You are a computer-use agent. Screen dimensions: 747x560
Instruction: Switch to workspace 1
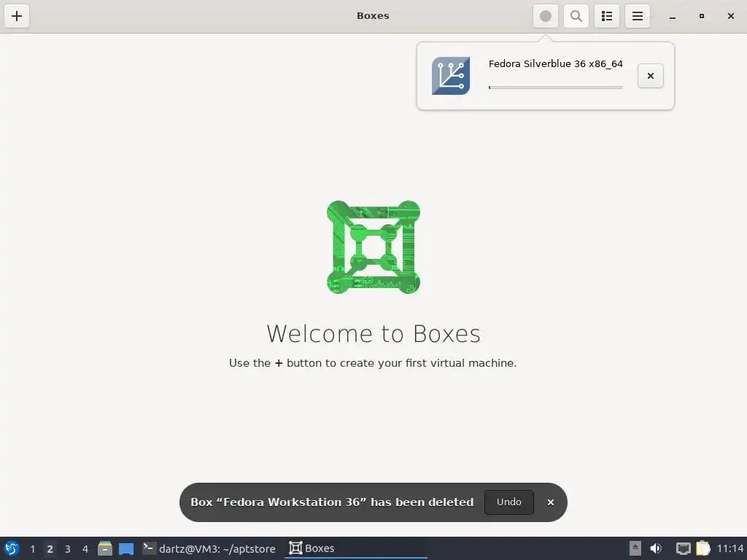(x=32, y=549)
